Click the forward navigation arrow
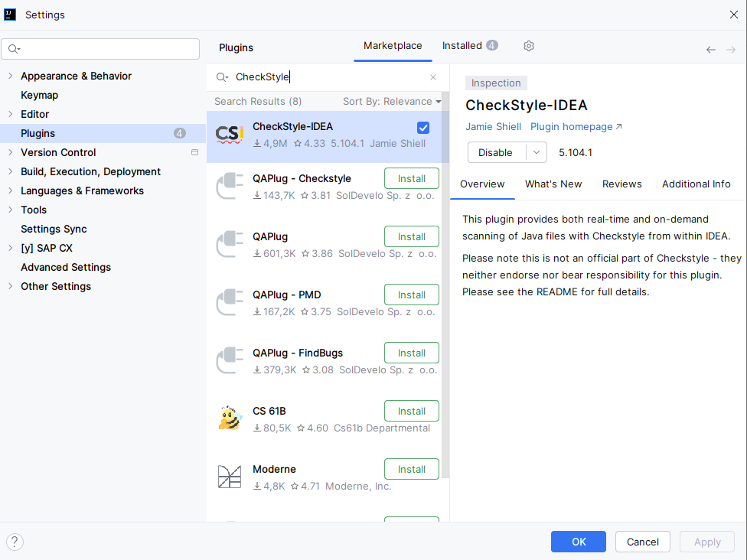Screen dimensions: 747x560 coord(729,48)
